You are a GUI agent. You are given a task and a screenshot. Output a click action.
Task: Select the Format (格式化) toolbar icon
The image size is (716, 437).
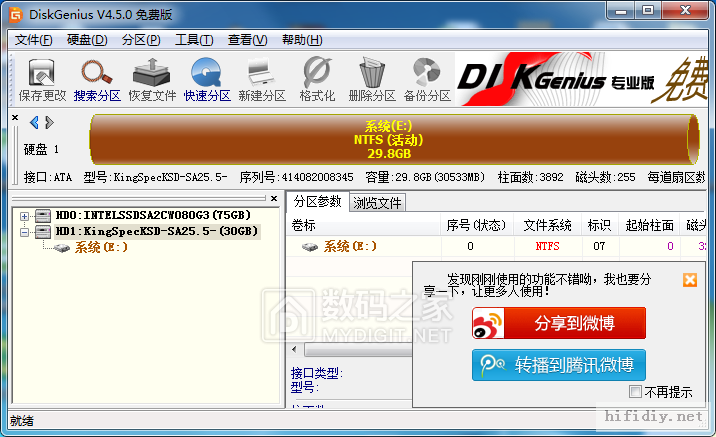coord(317,80)
